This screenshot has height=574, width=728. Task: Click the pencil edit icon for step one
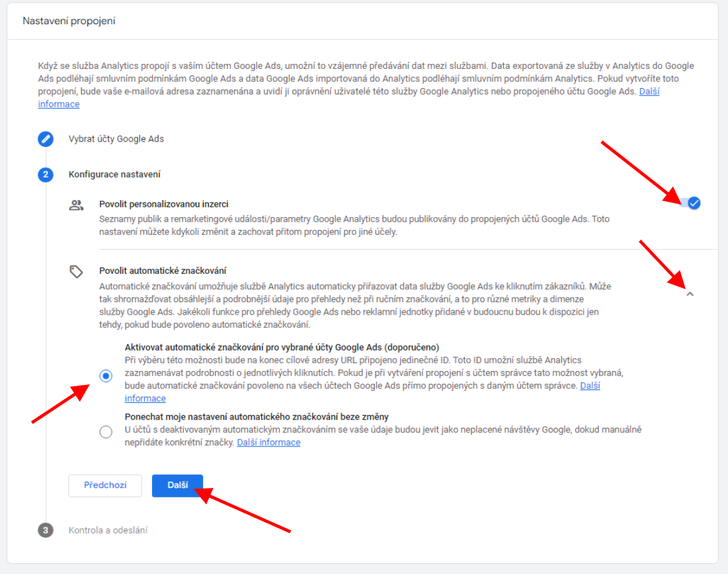pyautogui.click(x=45, y=139)
